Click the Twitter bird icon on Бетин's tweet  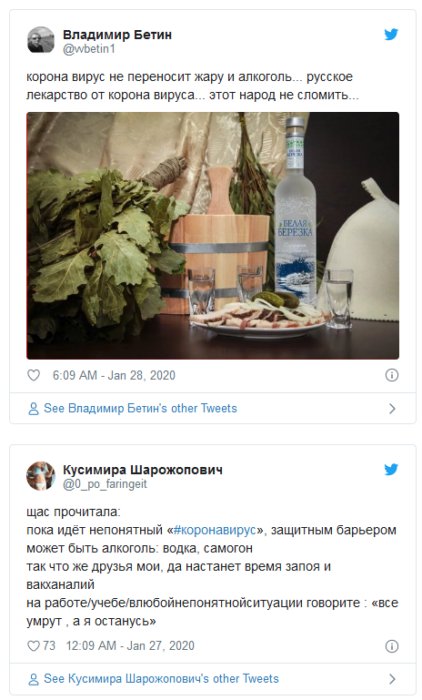[x=391, y=34]
